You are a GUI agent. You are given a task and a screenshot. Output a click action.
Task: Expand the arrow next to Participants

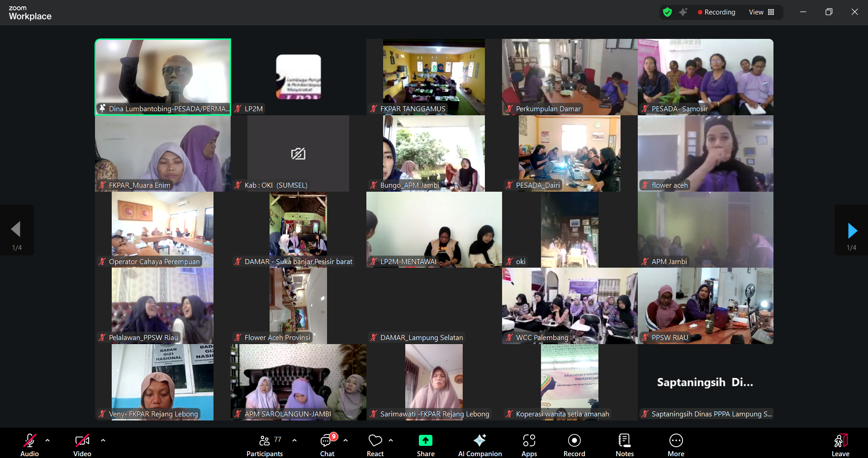[294, 440]
